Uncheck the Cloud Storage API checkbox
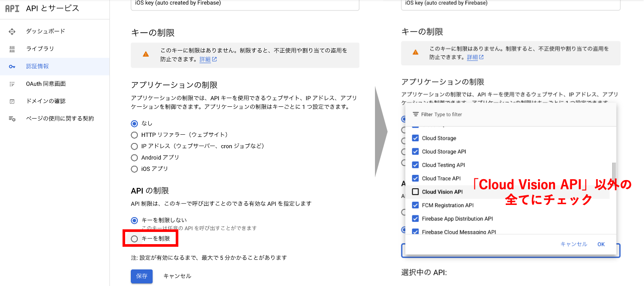 click(415, 152)
